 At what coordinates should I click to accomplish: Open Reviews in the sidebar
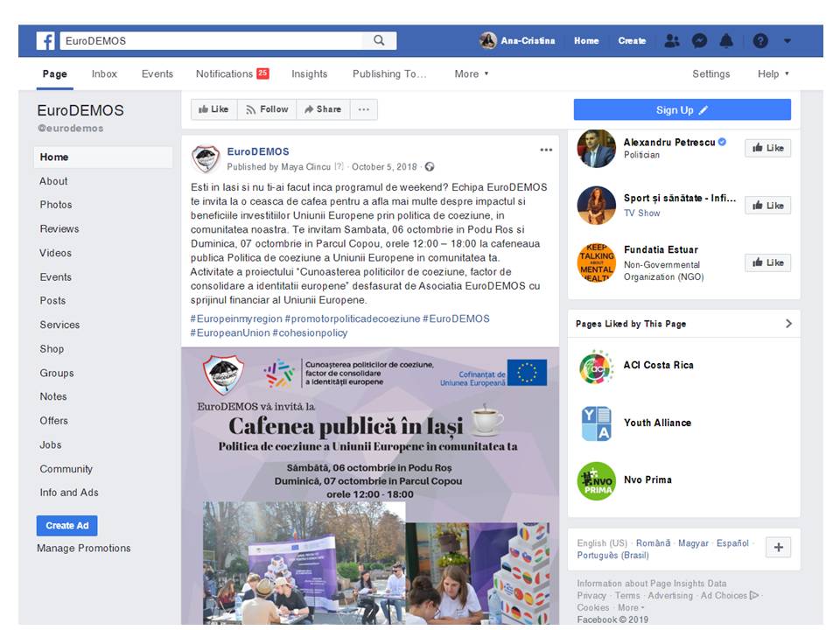(59, 228)
